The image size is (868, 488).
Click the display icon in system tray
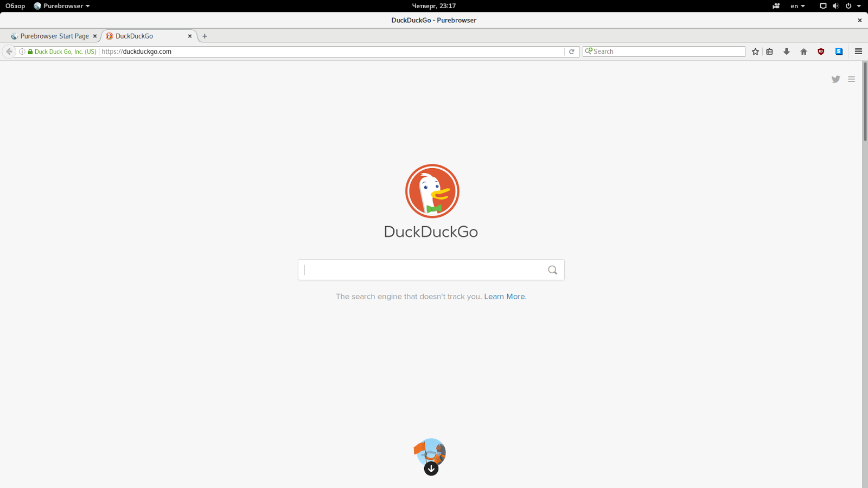pyautogui.click(x=823, y=6)
